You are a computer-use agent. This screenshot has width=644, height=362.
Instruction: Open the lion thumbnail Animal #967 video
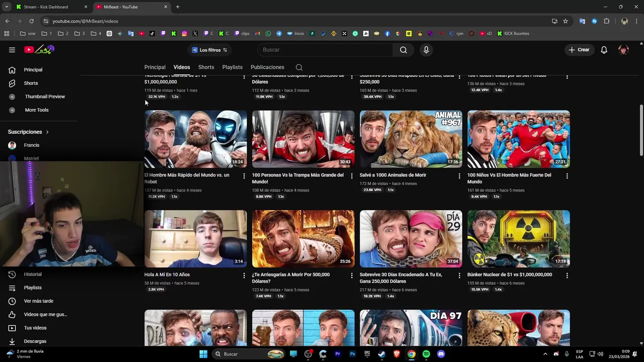pyautogui.click(x=411, y=139)
